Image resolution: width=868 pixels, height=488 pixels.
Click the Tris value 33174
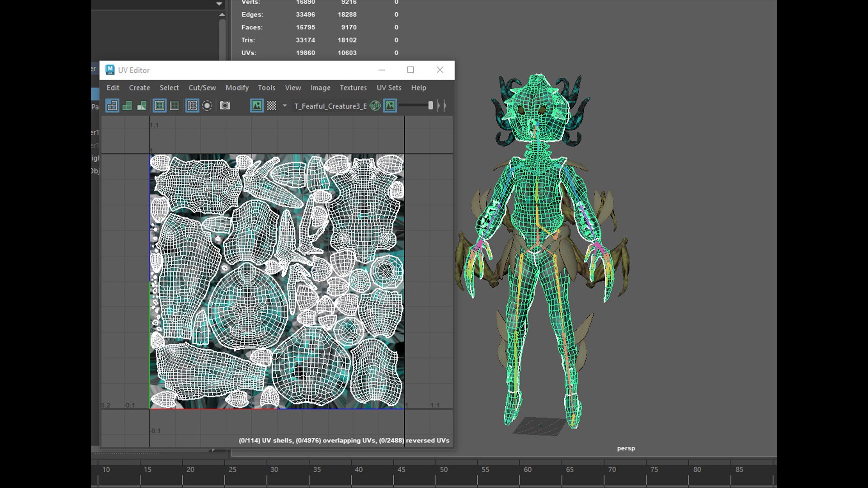pyautogui.click(x=306, y=40)
